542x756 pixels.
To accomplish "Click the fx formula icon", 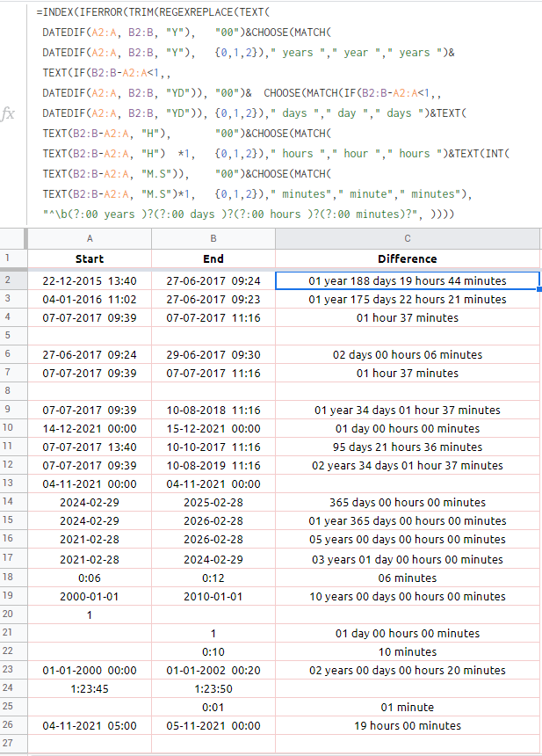I will point(8,113).
